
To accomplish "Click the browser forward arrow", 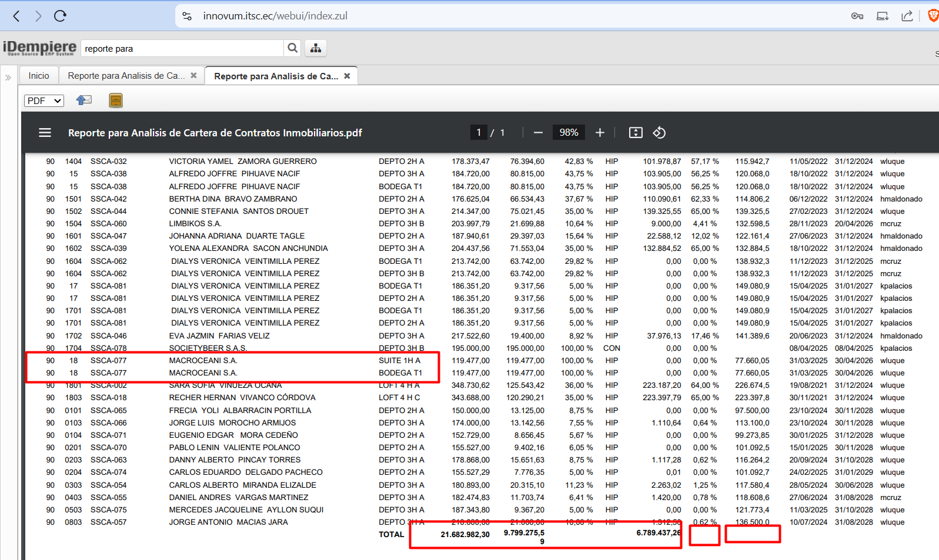I will click(x=38, y=16).
